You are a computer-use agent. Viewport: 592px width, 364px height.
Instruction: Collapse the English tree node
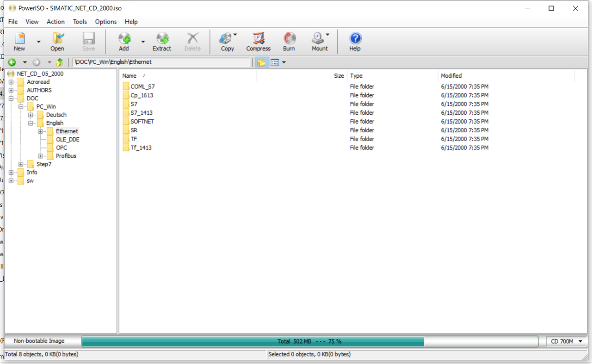31,123
